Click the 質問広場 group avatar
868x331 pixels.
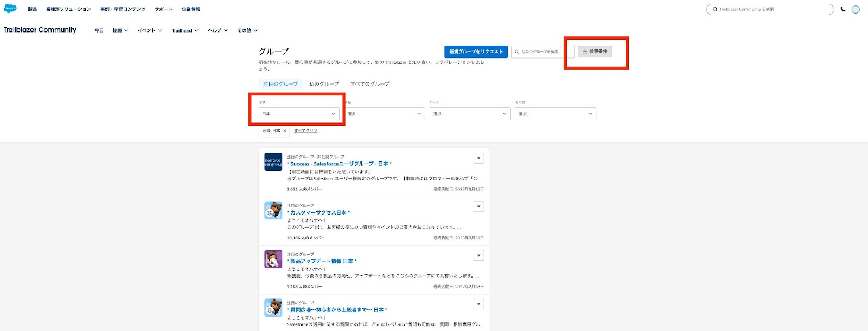pyautogui.click(x=273, y=308)
